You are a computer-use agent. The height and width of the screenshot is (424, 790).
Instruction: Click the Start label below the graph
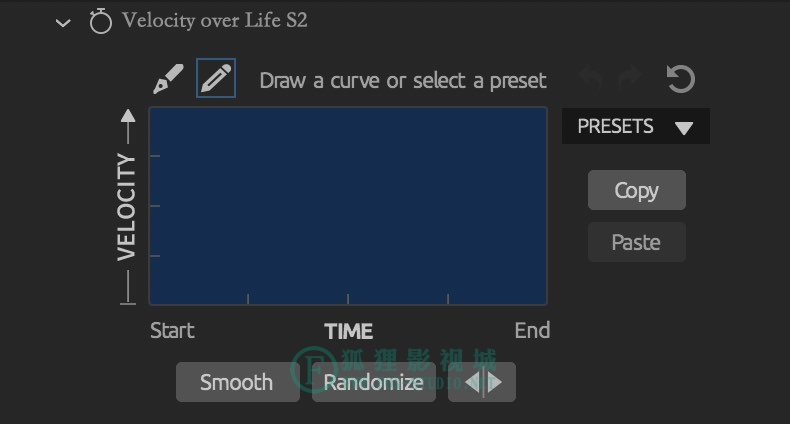172,331
